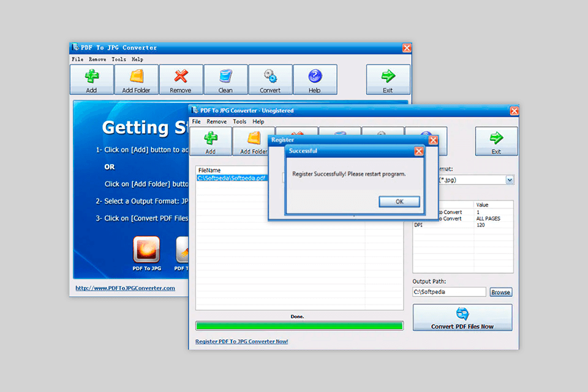
Task: Click the Exit arrow in the back window
Action: (x=388, y=77)
